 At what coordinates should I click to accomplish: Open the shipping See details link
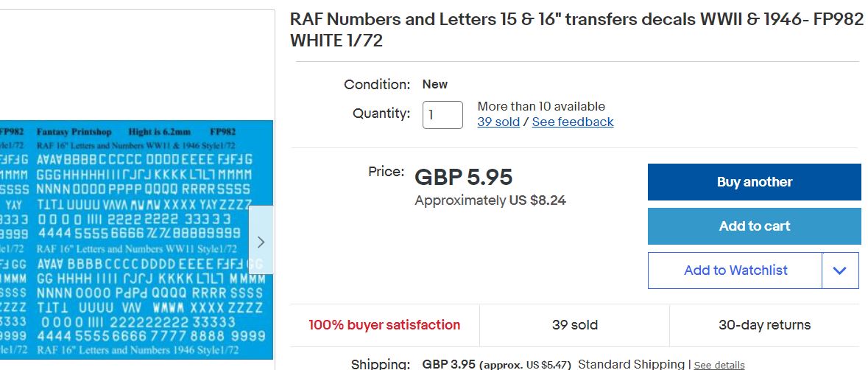click(x=719, y=366)
